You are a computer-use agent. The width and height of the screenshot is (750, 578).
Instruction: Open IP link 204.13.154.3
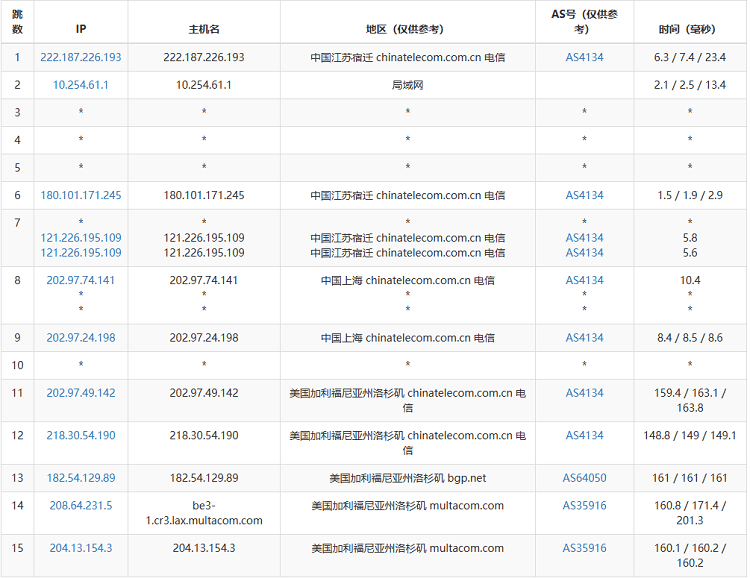pos(81,548)
